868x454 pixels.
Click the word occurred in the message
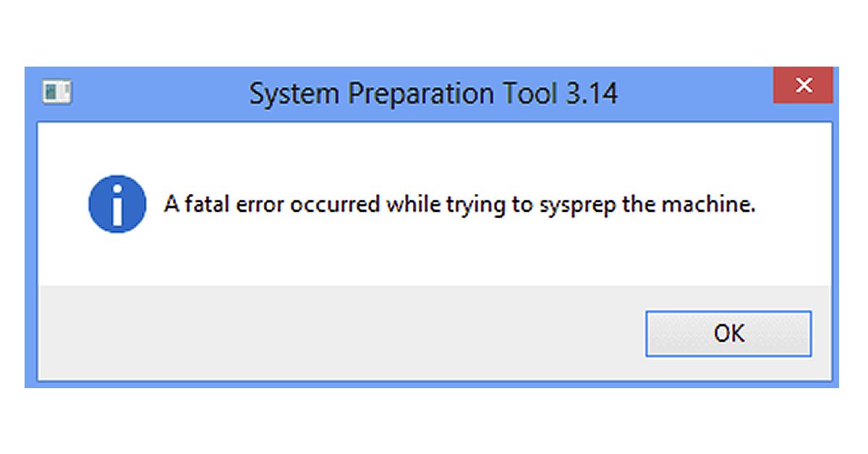click(x=334, y=205)
